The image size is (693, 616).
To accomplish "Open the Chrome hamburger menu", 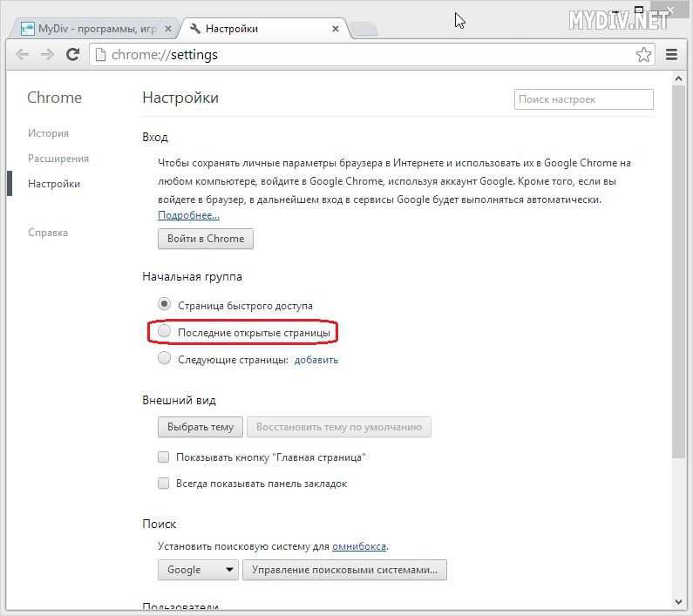I will click(x=671, y=54).
